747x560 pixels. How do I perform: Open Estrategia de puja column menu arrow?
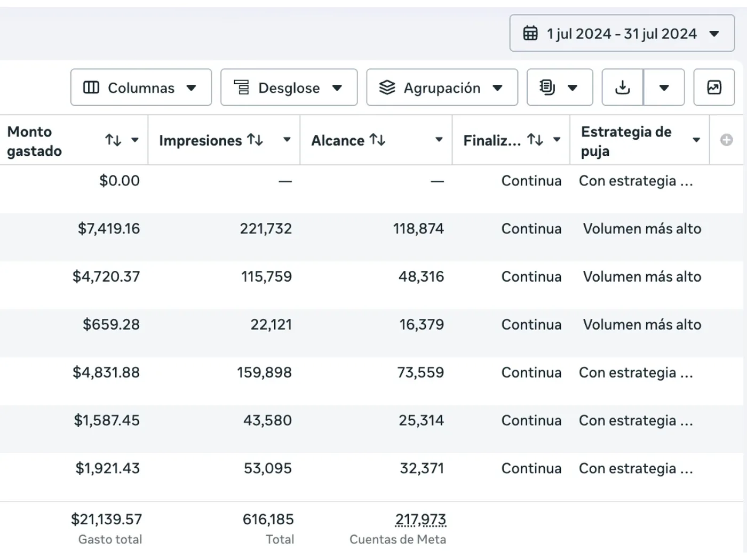pos(696,140)
